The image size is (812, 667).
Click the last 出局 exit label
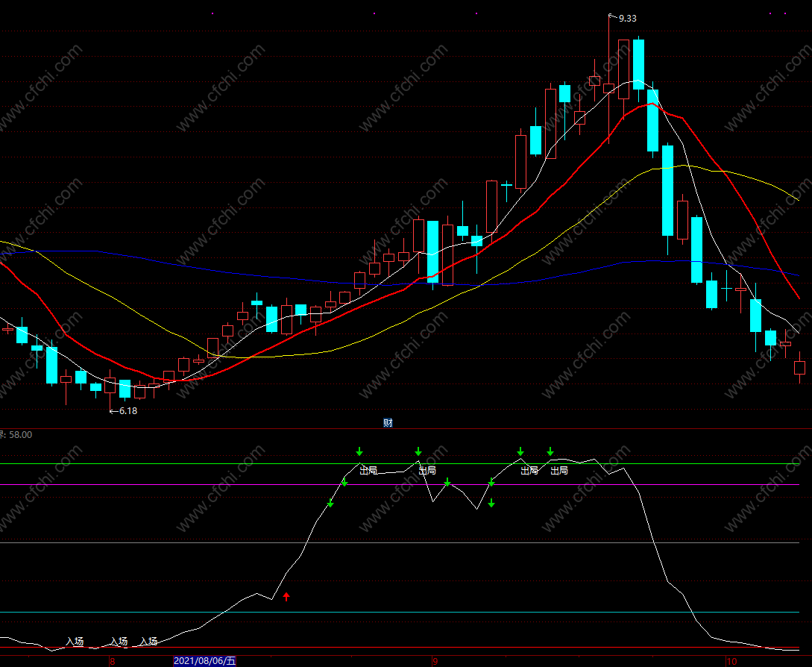click(x=558, y=471)
